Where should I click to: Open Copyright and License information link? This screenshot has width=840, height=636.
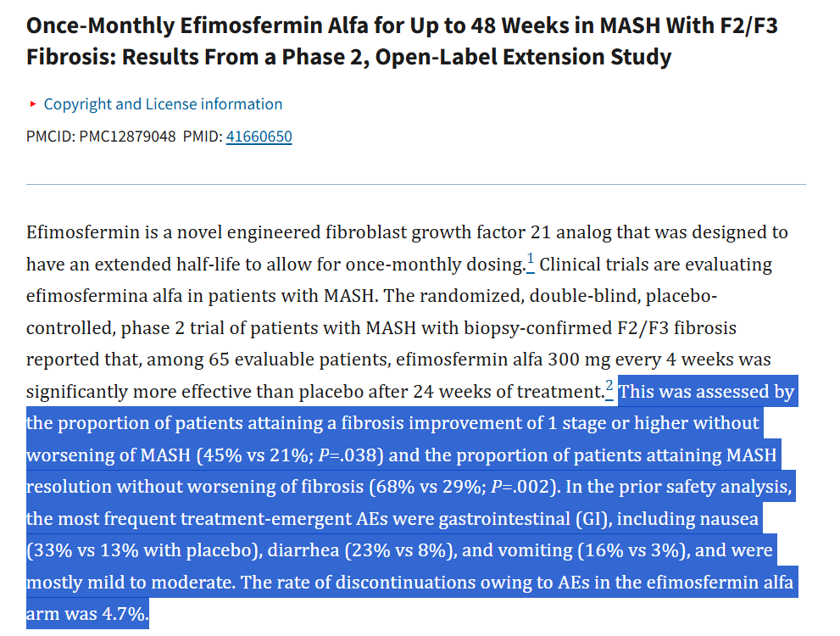(163, 104)
